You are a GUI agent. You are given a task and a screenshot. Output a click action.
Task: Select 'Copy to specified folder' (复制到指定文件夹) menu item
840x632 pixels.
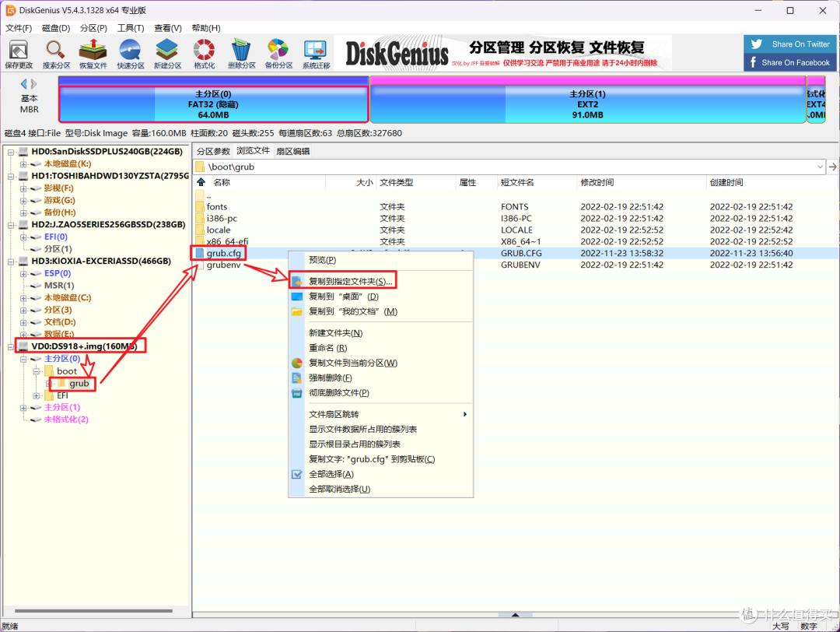[351, 280]
